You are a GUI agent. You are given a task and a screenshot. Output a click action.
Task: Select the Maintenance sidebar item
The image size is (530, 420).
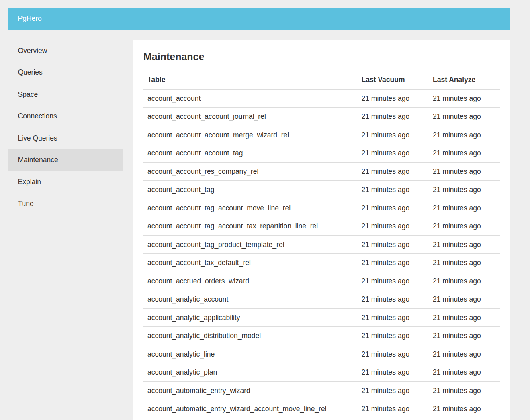pos(38,160)
